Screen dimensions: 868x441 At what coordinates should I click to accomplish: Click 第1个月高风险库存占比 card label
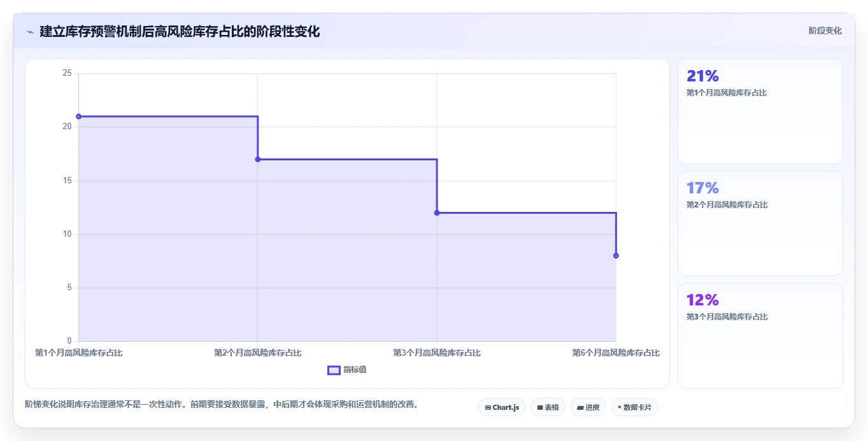click(x=727, y=93)
